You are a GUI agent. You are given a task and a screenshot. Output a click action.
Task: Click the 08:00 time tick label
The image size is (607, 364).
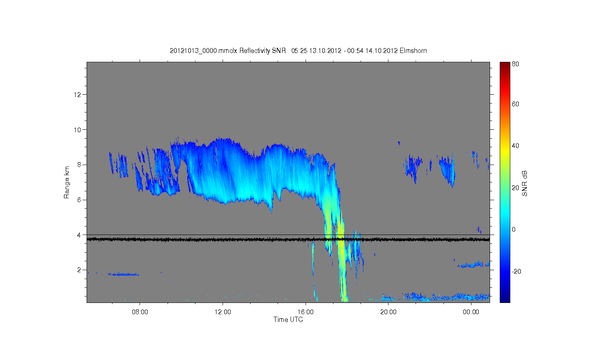[x=140, y=312]
